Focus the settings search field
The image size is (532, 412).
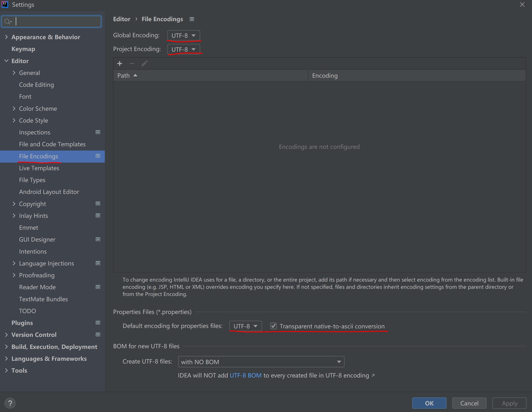coord(51,22)
